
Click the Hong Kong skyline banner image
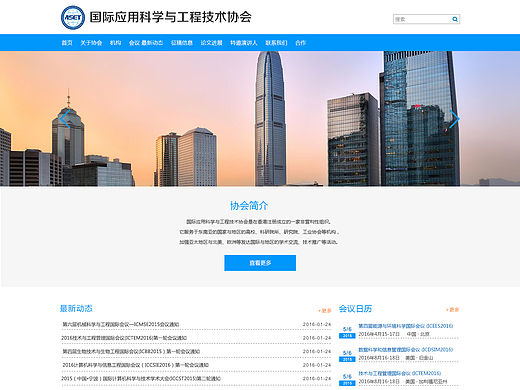pyautogui.click(x=260, y=119)
